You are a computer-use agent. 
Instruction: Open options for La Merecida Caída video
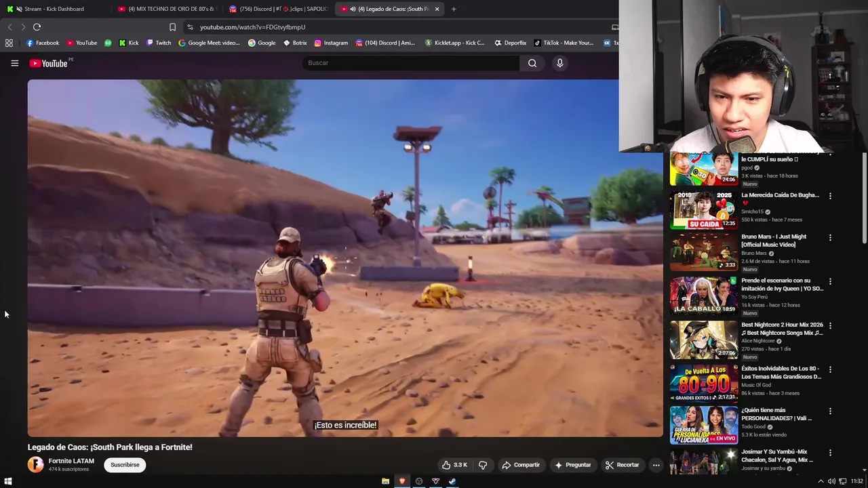830,196
